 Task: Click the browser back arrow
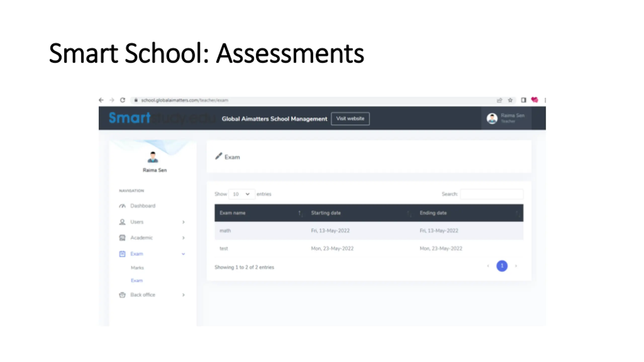coord(101,100)
